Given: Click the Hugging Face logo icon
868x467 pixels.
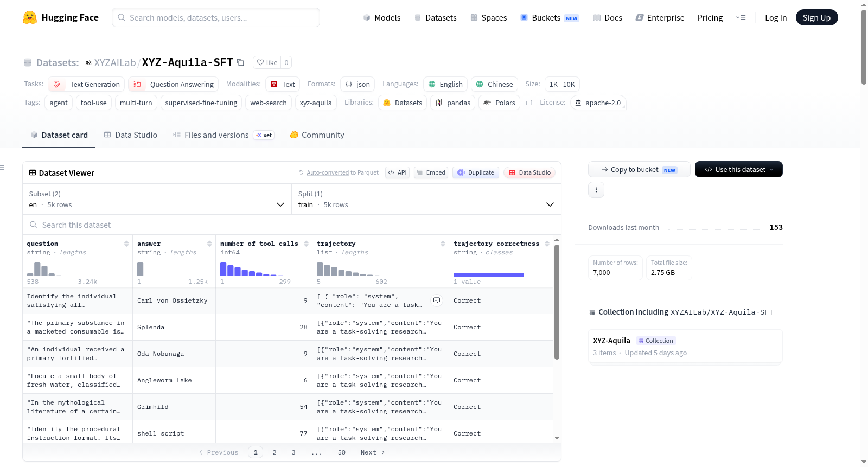Looking at the screenshot, I should [30, 17].
